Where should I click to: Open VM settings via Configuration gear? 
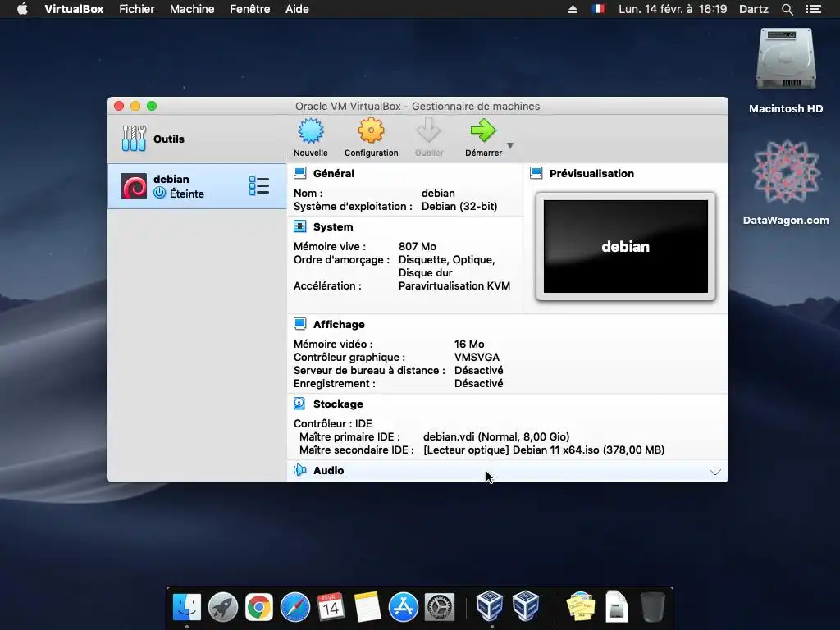[372, 138]
